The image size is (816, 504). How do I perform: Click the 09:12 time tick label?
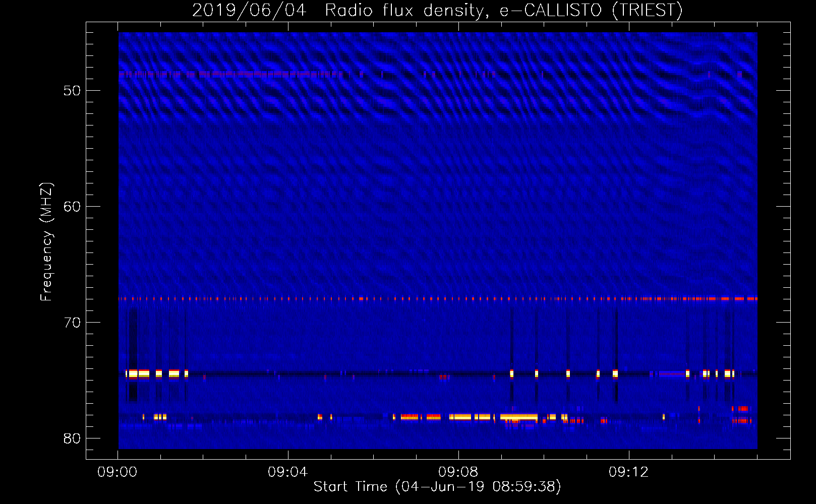pyautogui.click(x=629, y=472)
